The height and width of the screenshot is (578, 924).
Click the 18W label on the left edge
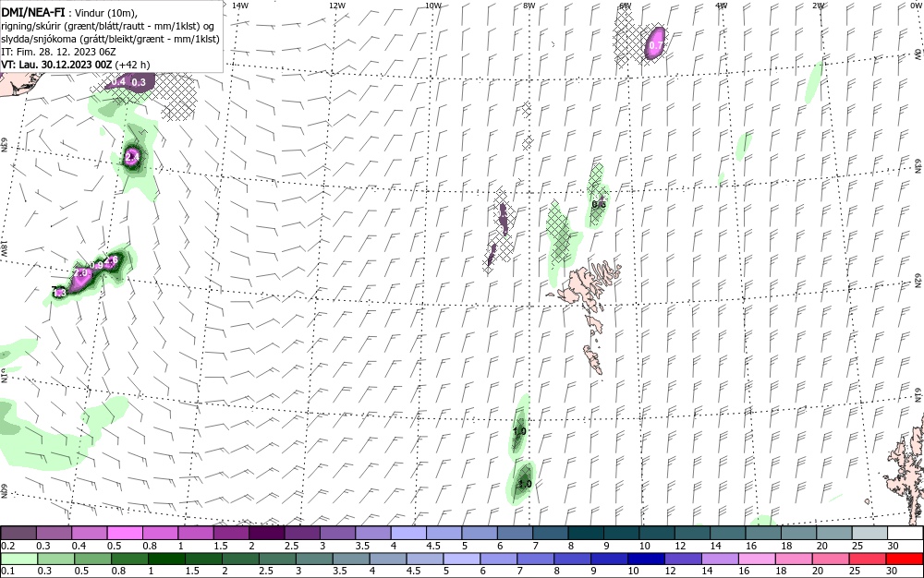point(4,247)
